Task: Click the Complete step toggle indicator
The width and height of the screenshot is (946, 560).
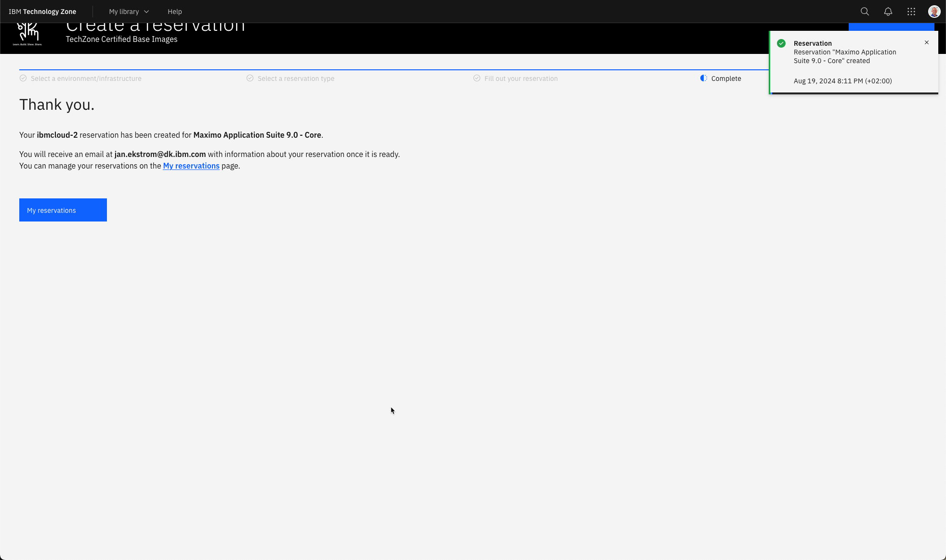Action: (x=703, y=78)
